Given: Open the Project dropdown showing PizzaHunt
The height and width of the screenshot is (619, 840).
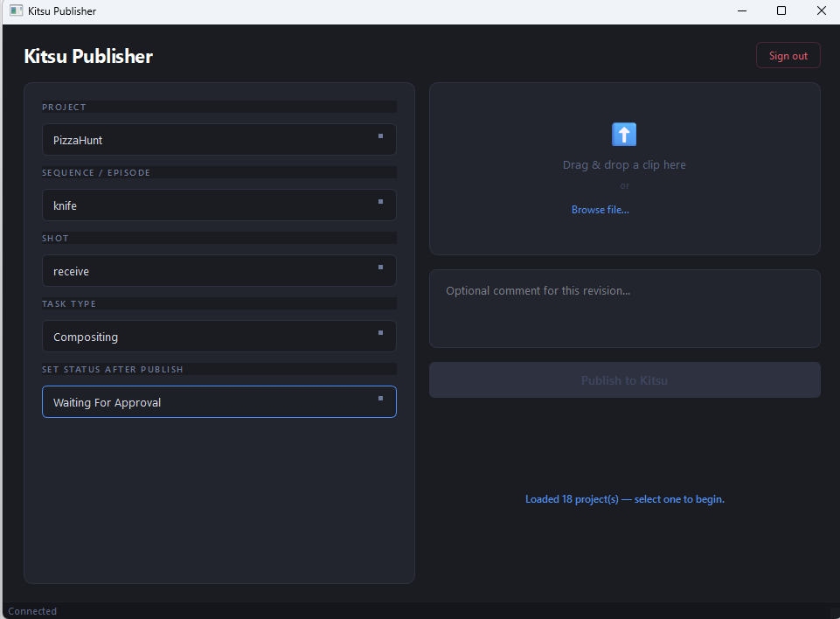Looking at the screenshot, I should pos(219,140).
